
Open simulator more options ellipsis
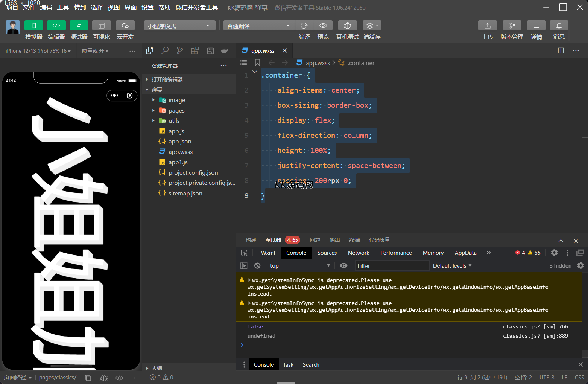tap(132, 51)
